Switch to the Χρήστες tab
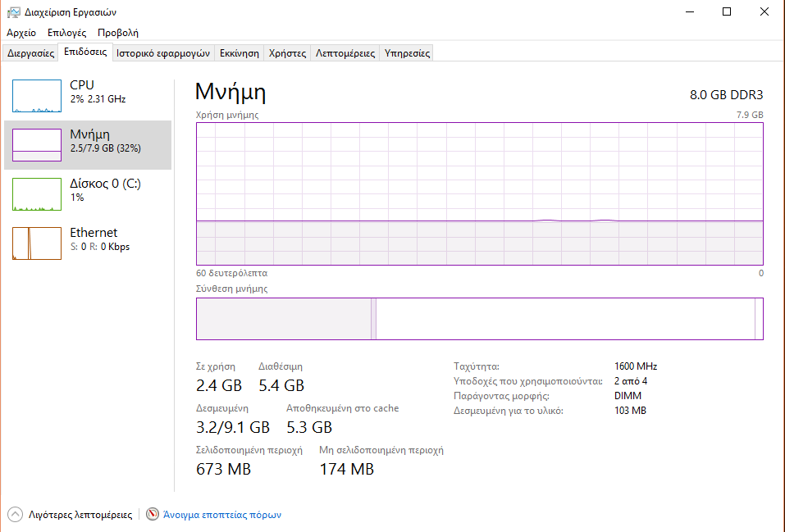 tap(287, 53)
